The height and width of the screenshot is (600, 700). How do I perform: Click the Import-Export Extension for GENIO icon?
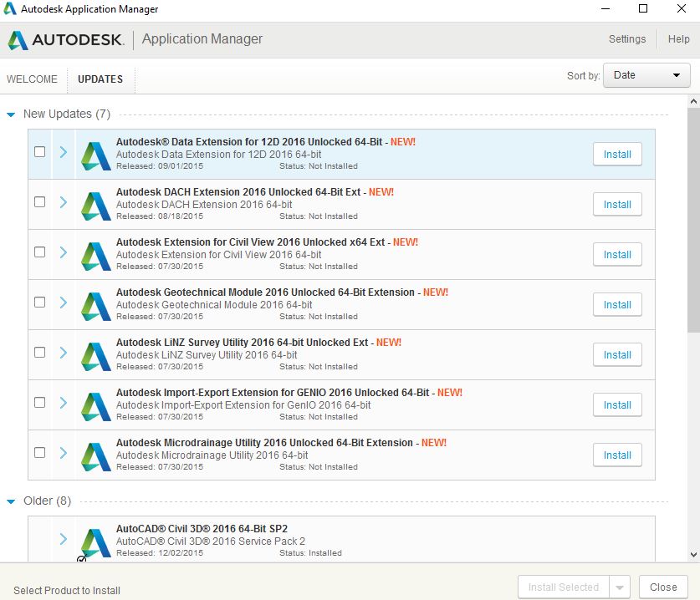point(94,404)
